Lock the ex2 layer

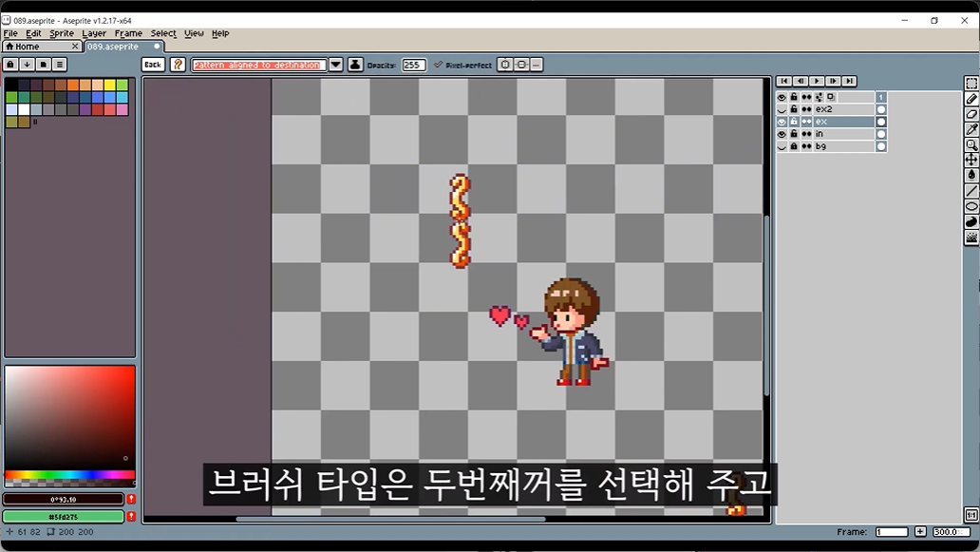point(794,109)
